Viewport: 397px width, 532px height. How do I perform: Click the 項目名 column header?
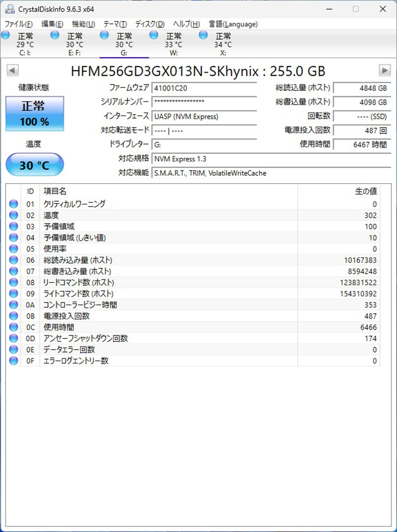169,192
